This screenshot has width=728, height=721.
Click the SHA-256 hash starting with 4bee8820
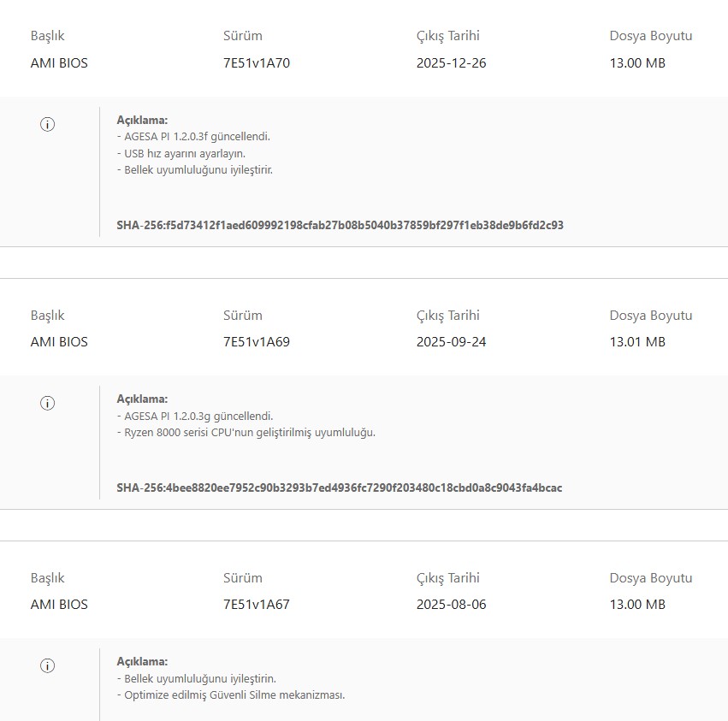(339, 488)
